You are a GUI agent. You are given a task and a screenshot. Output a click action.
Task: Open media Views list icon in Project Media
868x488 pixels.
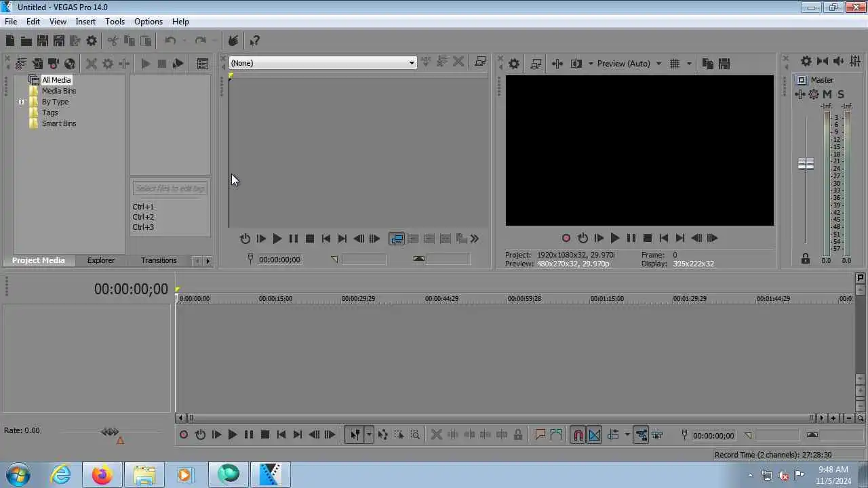pos(202,64)
